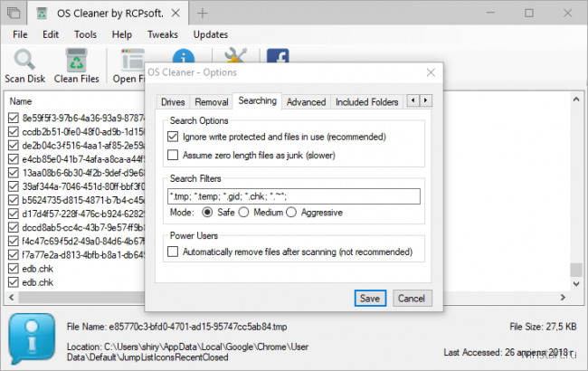Click horizontal scrollbar right arrow
Viewport: 588px width, 371px height.
563,297
